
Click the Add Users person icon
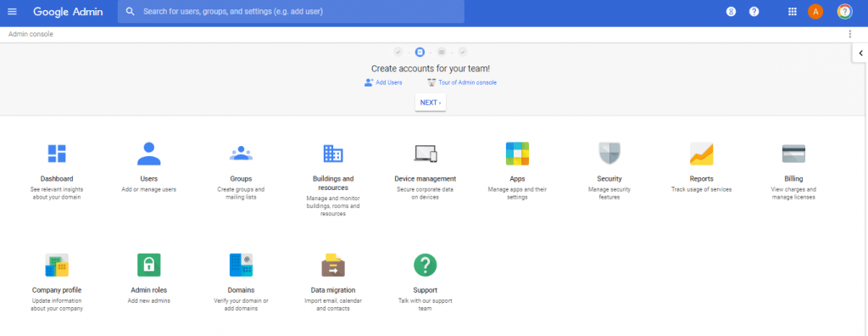pos(369,82)
